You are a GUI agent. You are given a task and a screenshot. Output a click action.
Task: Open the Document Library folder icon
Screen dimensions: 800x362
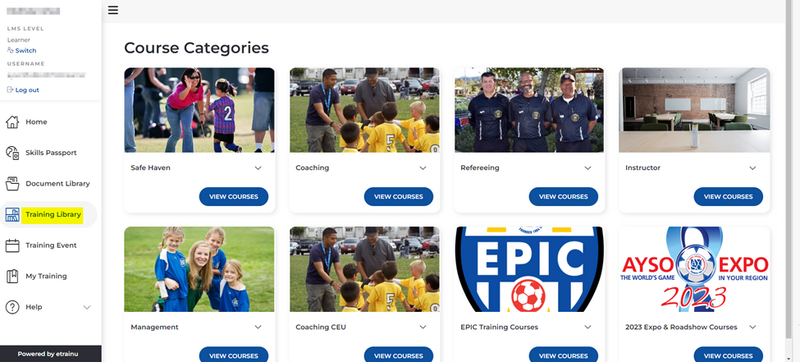tap(12, 184)
